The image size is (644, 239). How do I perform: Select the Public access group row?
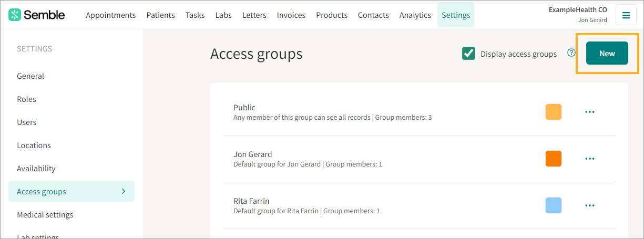419,112
